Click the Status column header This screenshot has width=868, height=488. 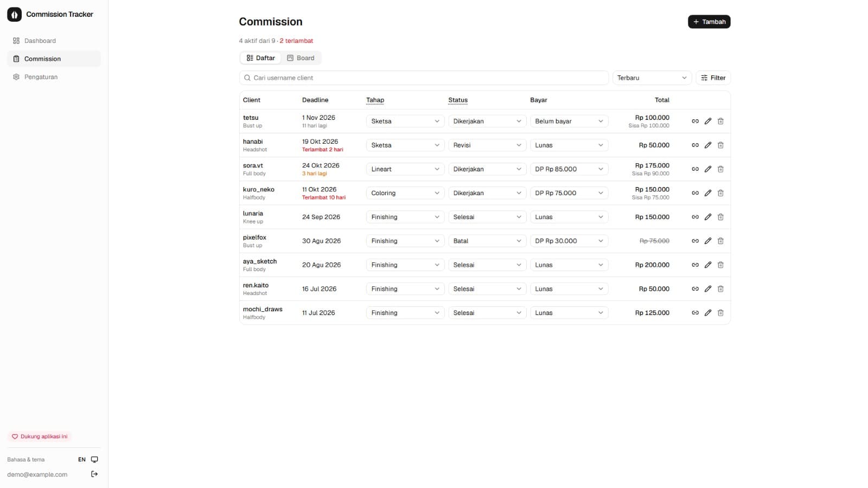pos(458,100)
